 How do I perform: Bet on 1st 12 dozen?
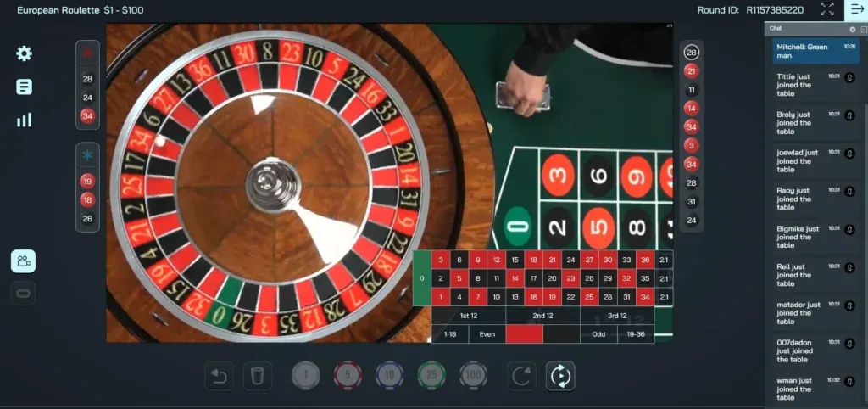(x=468, y=316)
